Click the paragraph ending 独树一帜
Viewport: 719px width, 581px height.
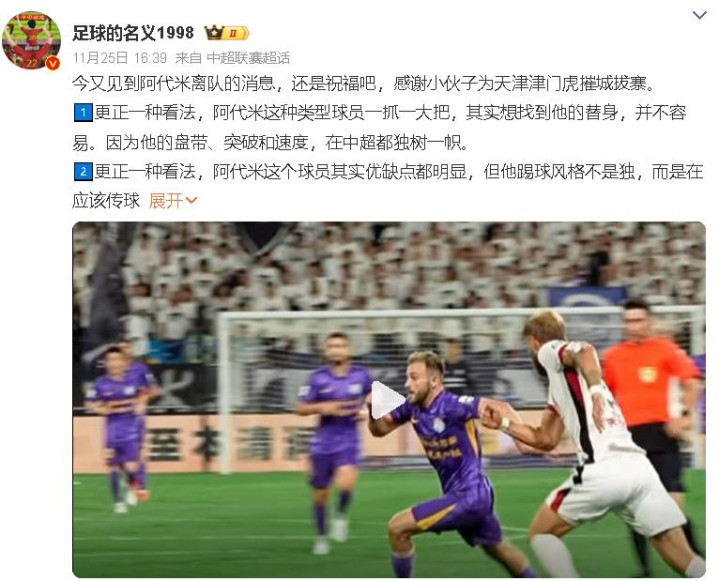click(380, 128)
